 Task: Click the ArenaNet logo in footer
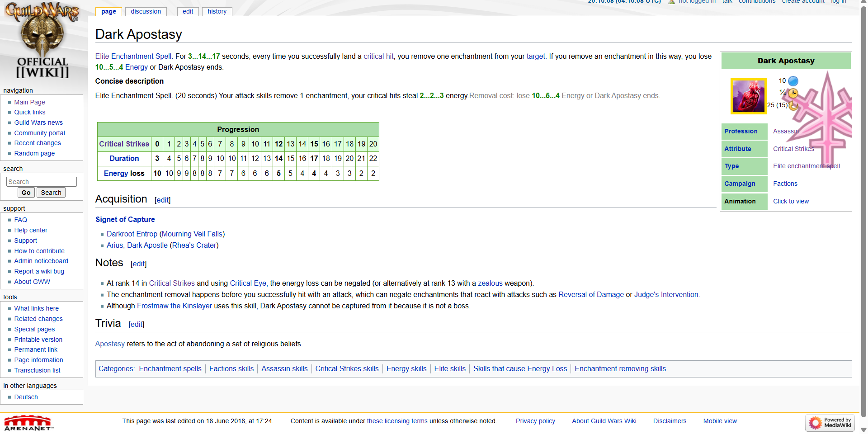coord(28,423)
